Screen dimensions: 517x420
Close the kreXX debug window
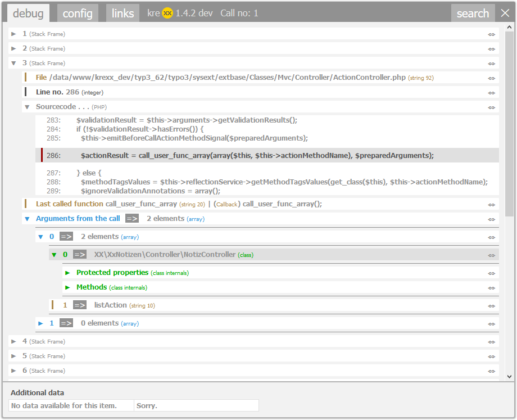[505, 13]
